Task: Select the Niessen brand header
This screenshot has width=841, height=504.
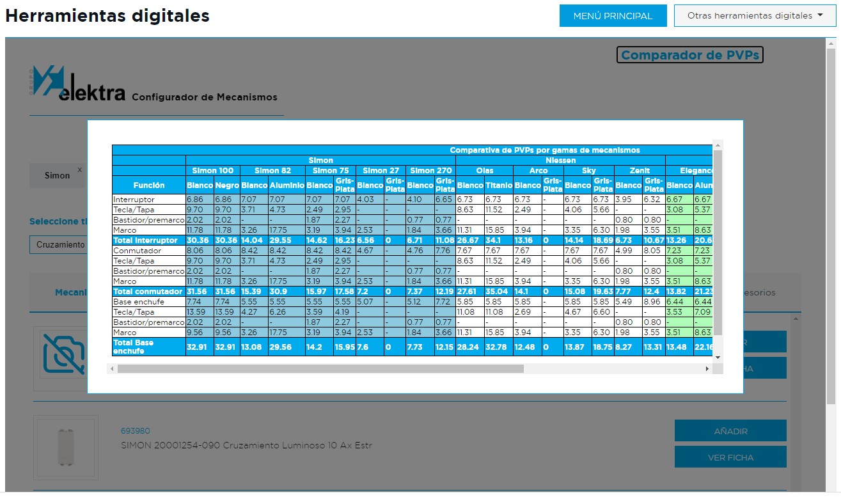Action: pyautogui.click(x=560, y=161)
